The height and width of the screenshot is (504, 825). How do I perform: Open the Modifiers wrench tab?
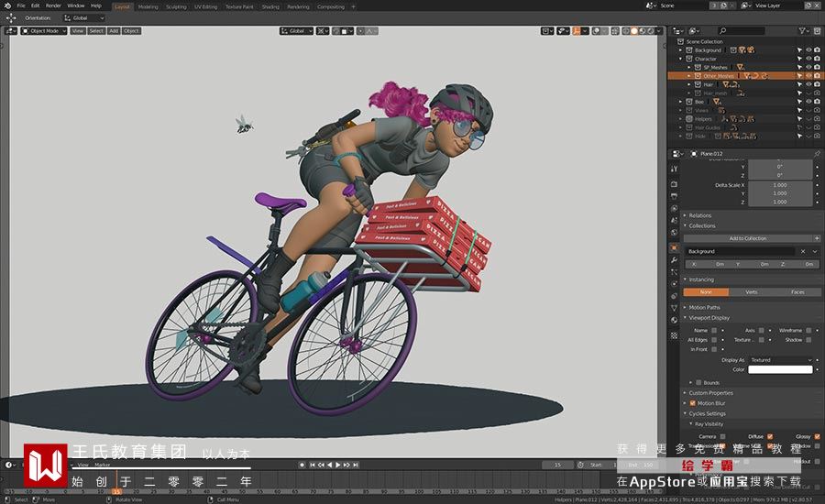click(x=674, y=260)
